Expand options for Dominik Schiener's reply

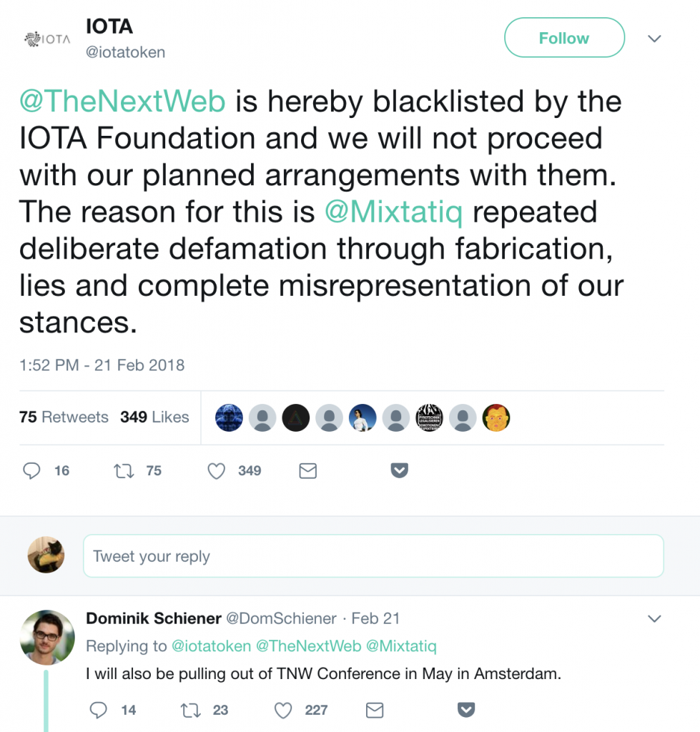tap(654, 618)
